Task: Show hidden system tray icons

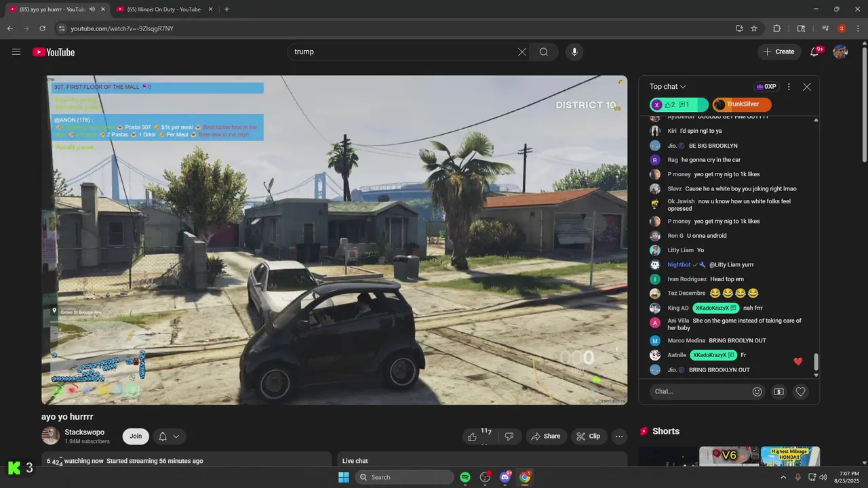Action: [x=783, y=477]
